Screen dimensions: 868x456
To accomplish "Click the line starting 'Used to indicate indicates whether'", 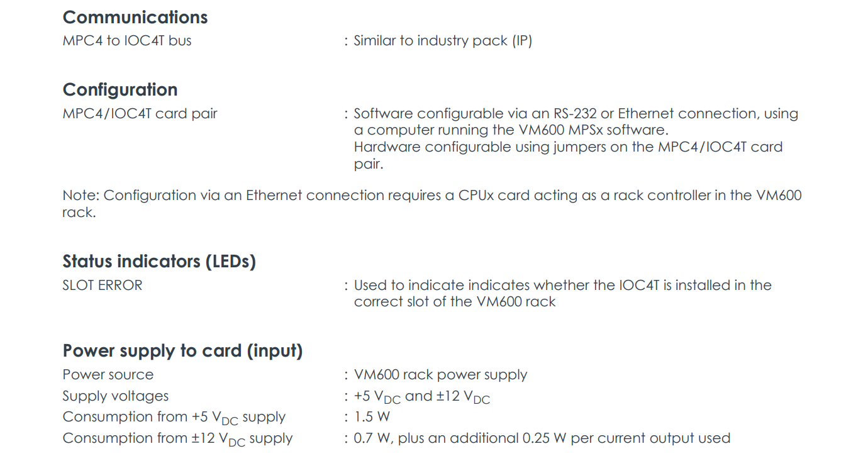I will point(562,286).
